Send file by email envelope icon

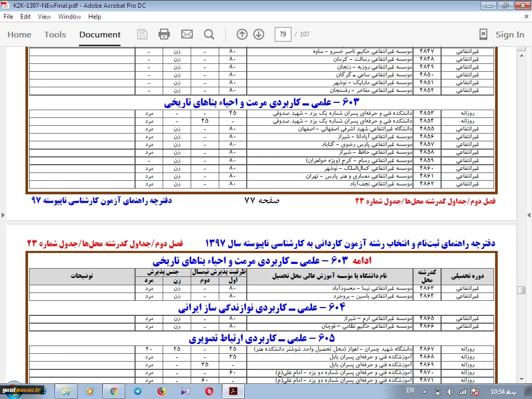(187, 34)
